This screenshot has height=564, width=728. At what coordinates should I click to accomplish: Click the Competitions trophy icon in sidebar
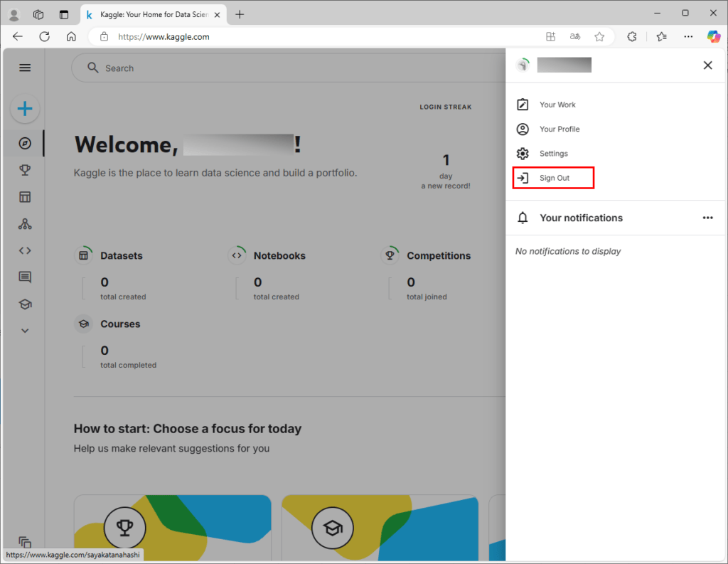25,170
